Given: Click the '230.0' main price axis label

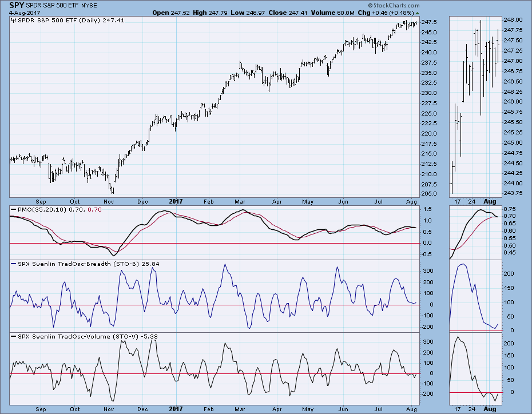Looking at the screenshot, I should pos(429,93).
